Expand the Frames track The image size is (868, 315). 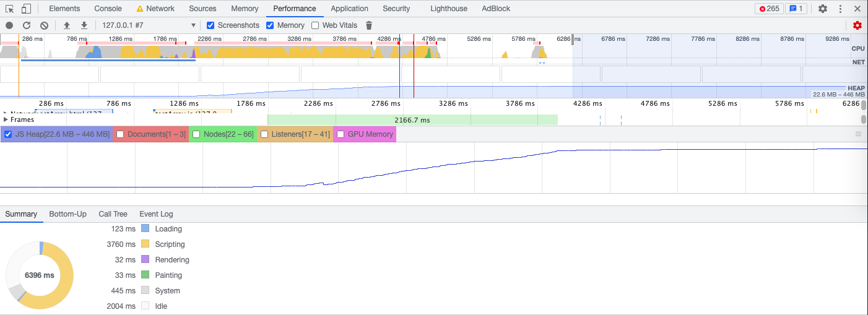click(x=6, y=119)
